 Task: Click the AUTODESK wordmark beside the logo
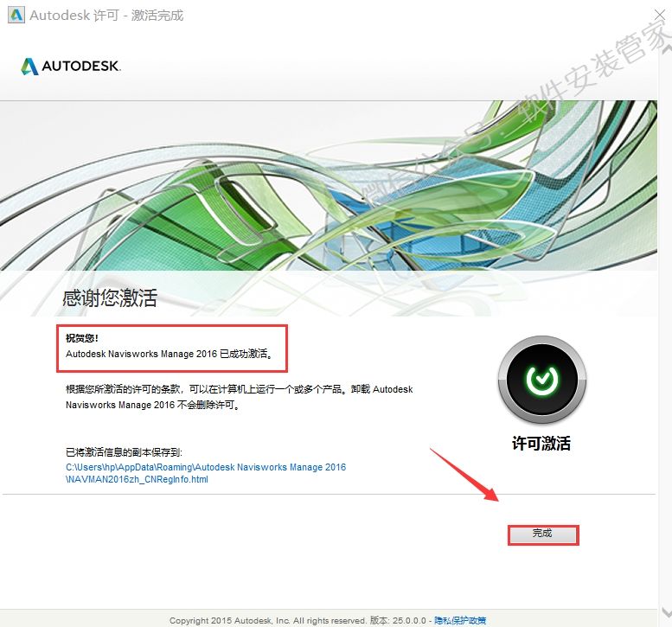(x=82, y=67)
